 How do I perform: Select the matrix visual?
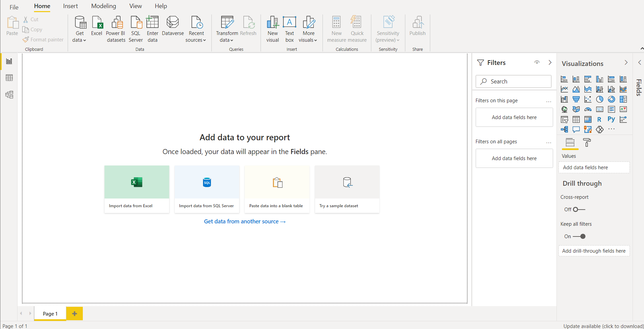click(588, 119)
